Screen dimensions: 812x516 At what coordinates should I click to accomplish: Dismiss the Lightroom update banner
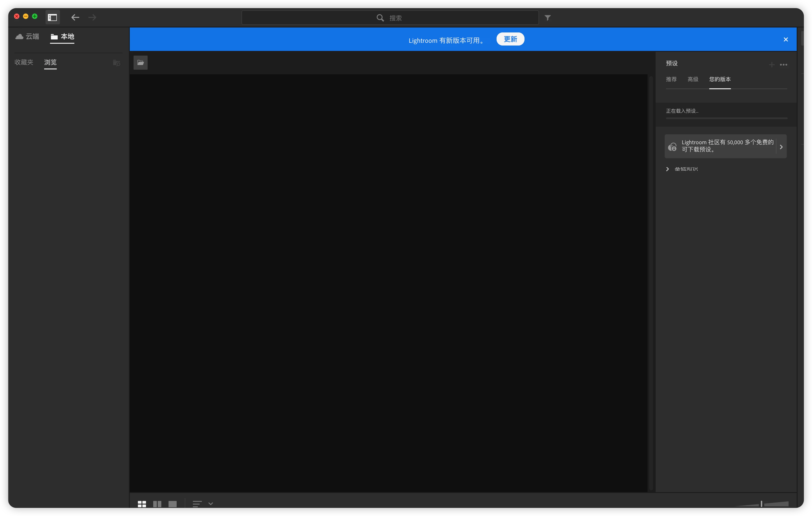coord(786,39)
